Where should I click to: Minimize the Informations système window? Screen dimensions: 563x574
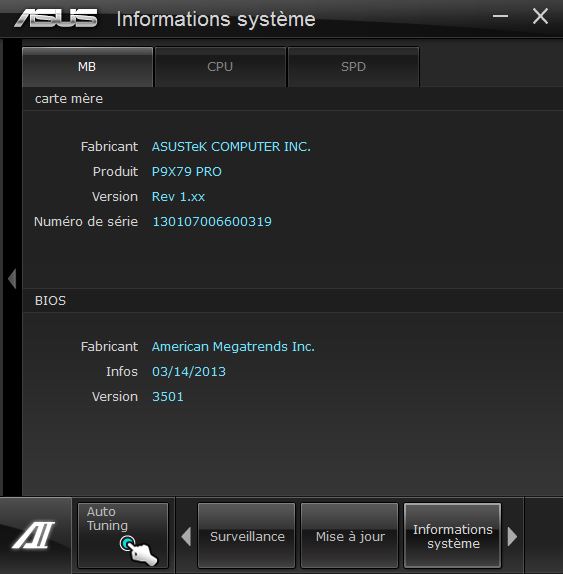point(500,16)
